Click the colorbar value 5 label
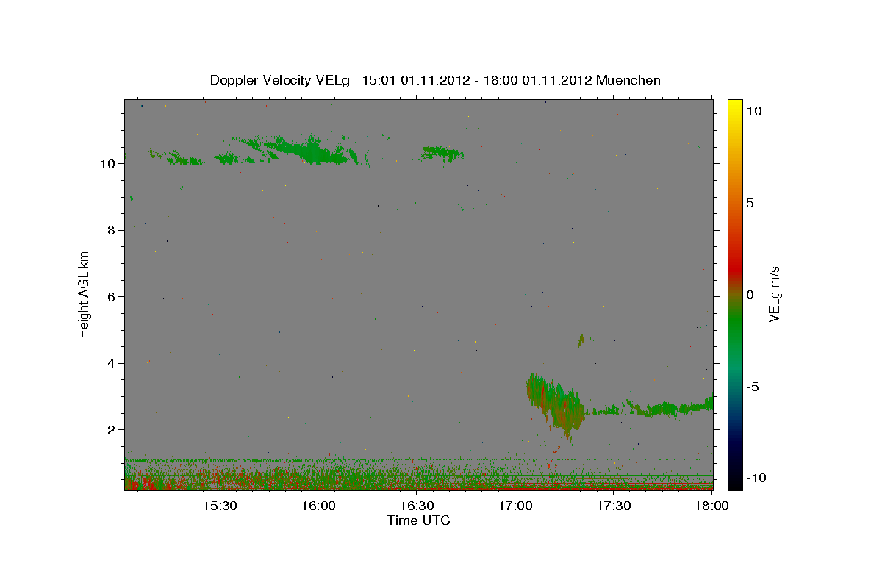The image size is (882, 588). [750, 203]
